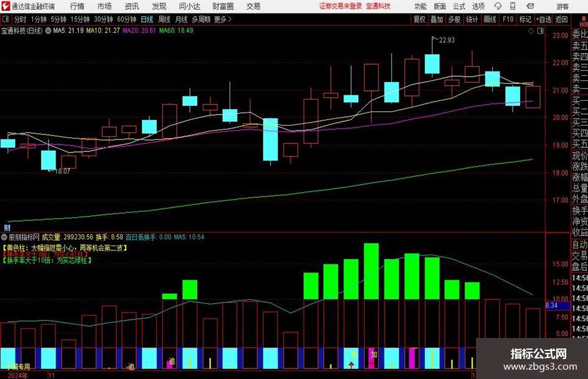Viewport: 588px width, 379px height.
Task: Toggle the left sidebar panel icon
Action: [6, 19]
